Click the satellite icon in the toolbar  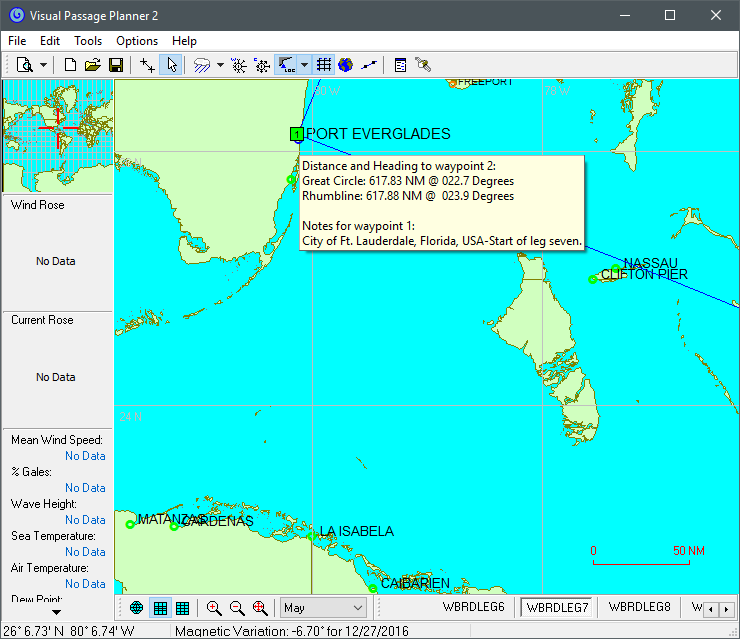click(x=423, y=65)
